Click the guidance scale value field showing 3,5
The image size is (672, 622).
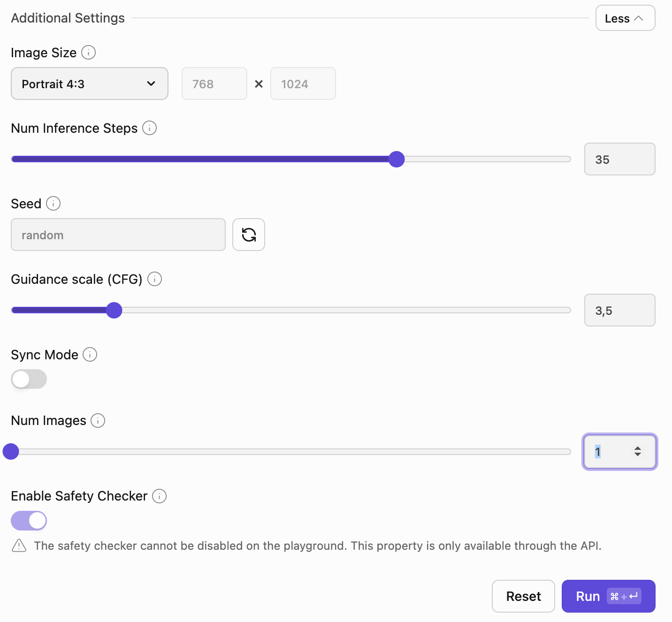tap(619, 311)
